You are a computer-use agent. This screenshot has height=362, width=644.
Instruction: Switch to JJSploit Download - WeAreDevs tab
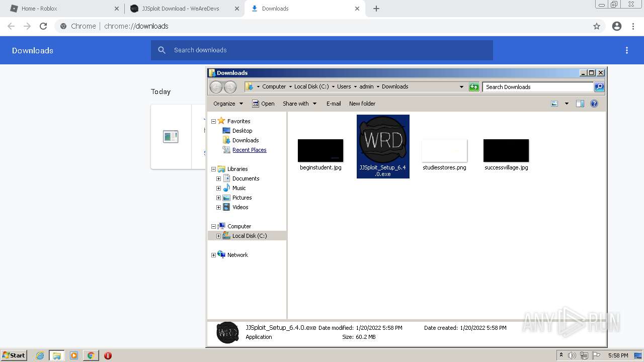pos(185,9)
